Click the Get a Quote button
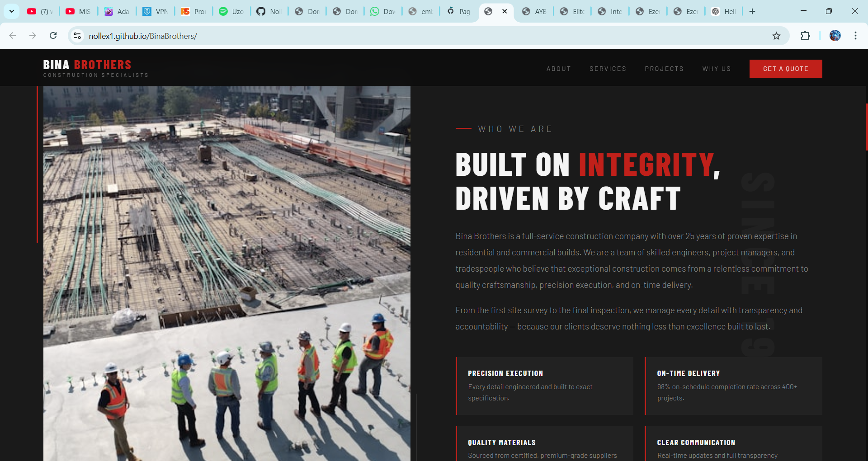 [x=785, y=69]
